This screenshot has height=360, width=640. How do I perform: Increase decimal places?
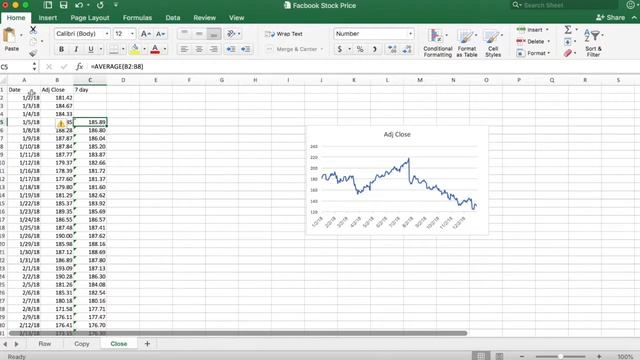coord(392,49)
